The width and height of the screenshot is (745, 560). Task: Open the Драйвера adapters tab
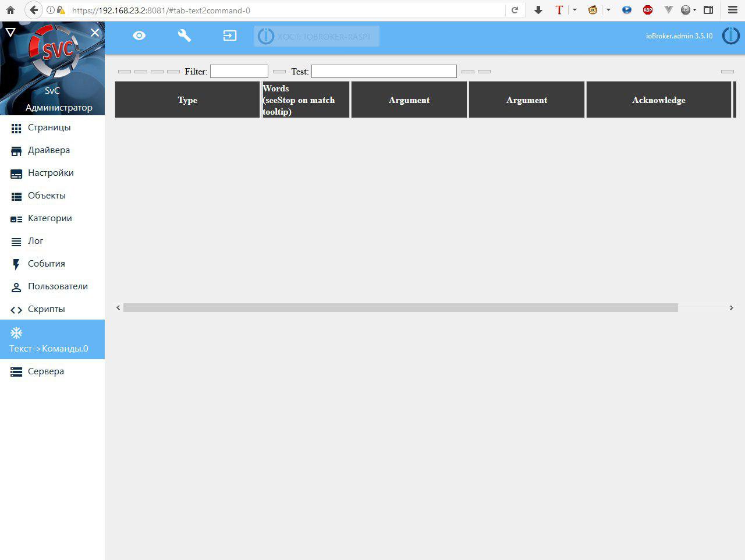[52, 150]
